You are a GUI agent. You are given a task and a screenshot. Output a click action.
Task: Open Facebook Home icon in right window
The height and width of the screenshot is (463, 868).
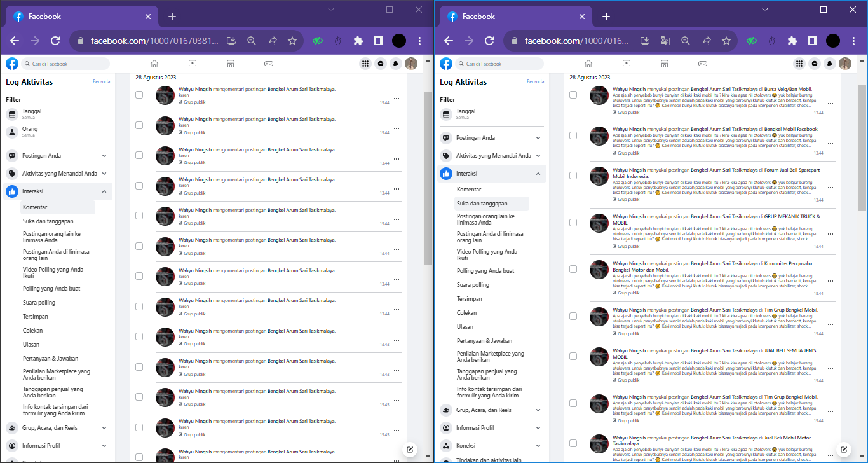[588, 64]
